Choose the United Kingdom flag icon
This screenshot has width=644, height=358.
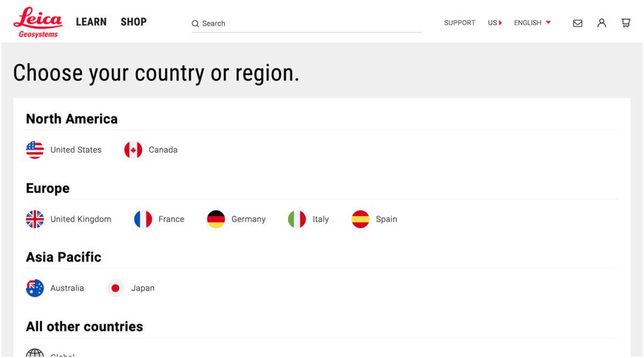coord(35,219)
